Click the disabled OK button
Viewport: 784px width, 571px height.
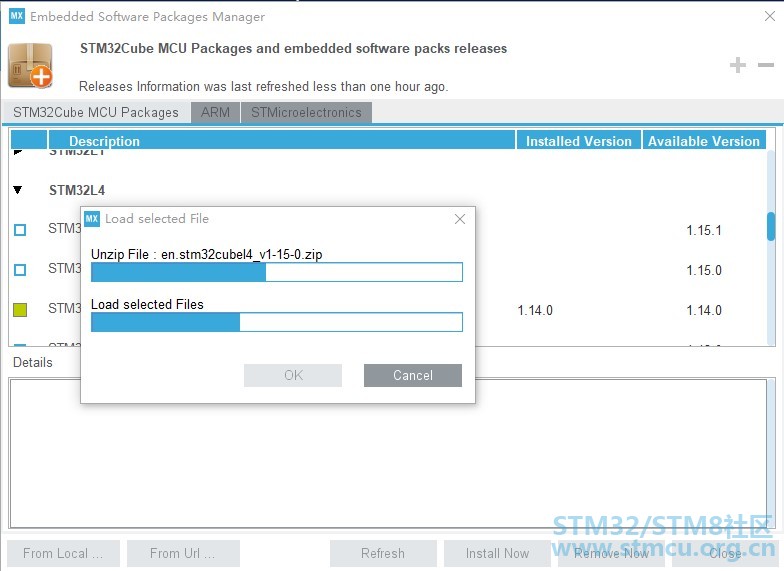(293, 376)
